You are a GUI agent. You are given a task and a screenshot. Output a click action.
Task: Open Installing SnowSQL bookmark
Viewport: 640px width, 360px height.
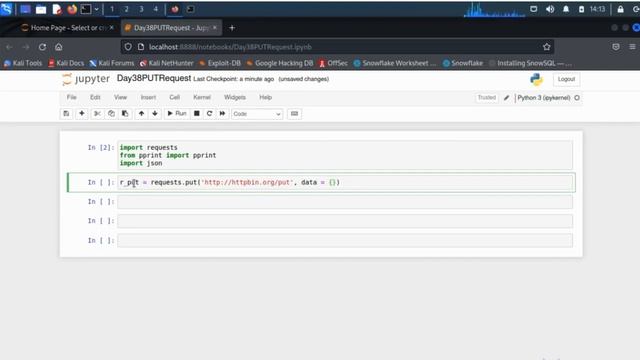[x=531, y=63]
